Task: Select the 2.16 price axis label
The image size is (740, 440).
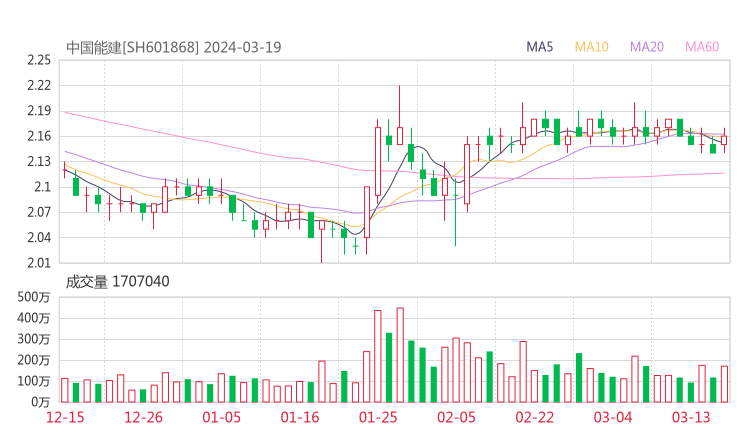Action: coord(39,136)
